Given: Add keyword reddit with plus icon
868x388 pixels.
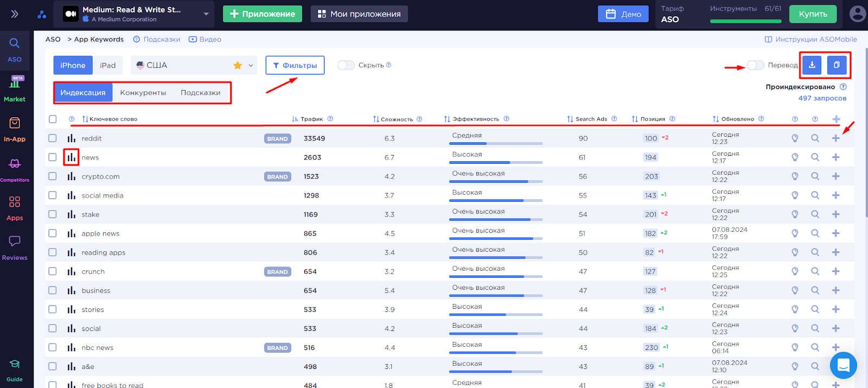Looking at the screenshot, I should click(835, 138).
